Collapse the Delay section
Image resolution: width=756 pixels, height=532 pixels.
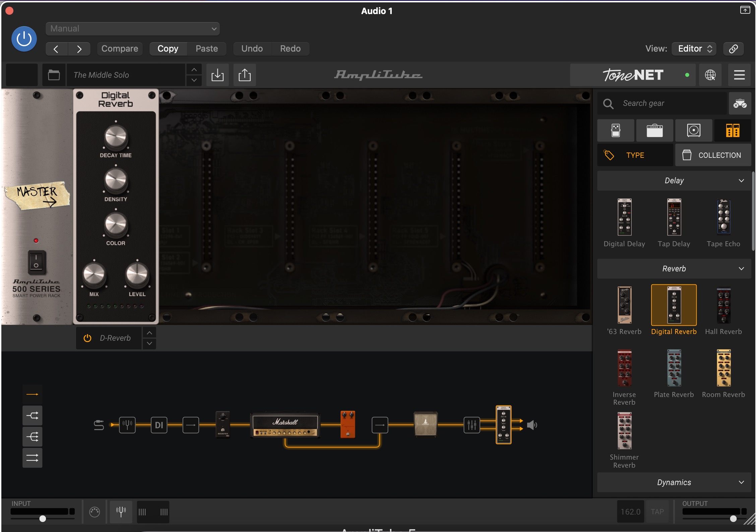[x=674, y=181]
